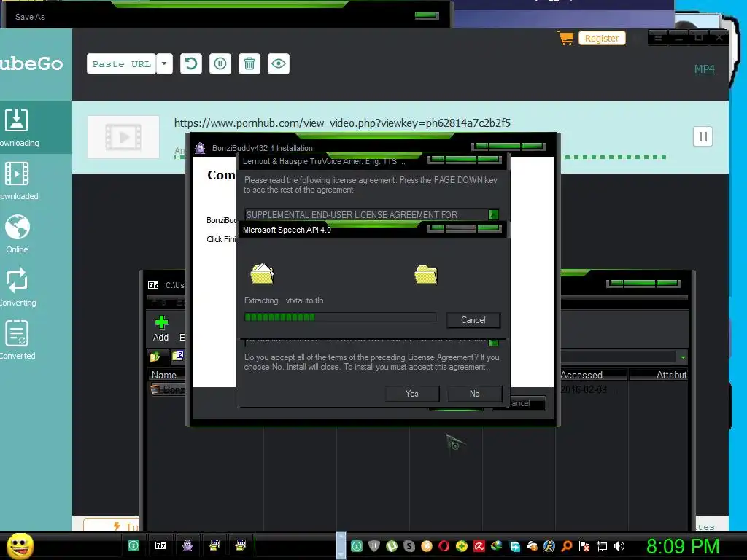Click the iTubeGo taskbar button
This screenshot has height=560, width=747.
tap(134, 545)
